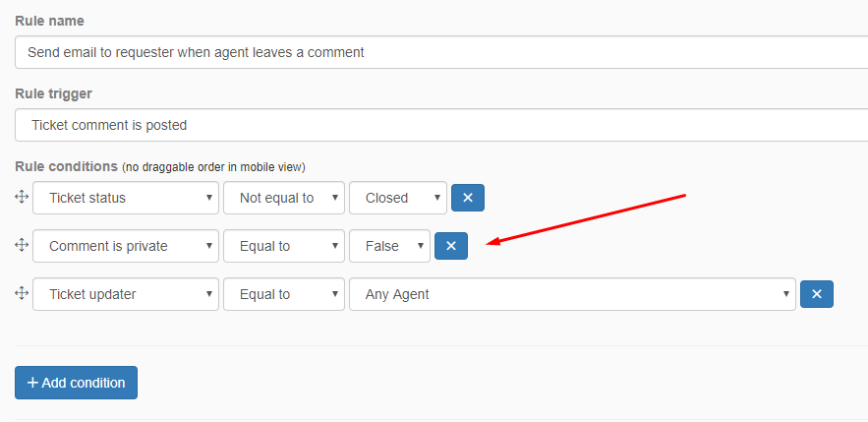Change operator for Ticket updater row
Viewport: 868px width, 422px height.
point(284,294)
